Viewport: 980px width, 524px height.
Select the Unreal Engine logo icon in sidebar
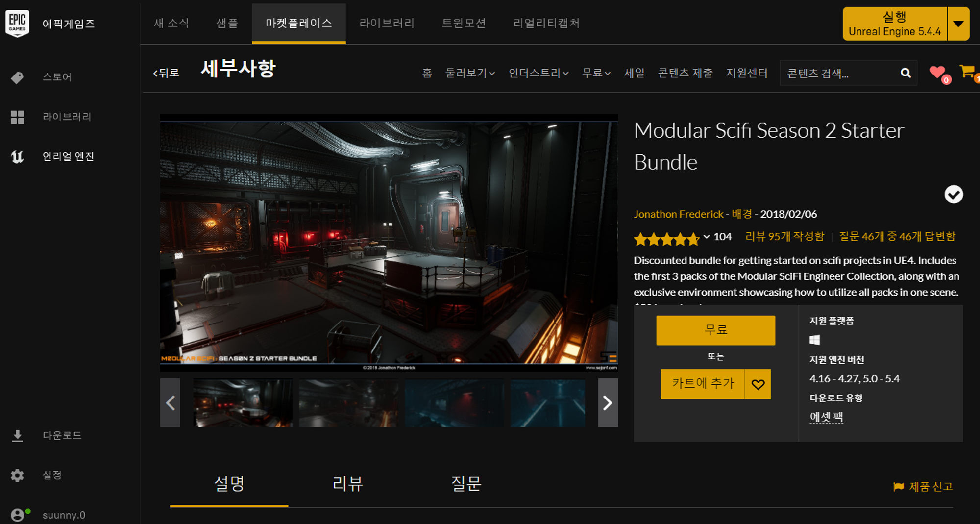coord(17,157)
